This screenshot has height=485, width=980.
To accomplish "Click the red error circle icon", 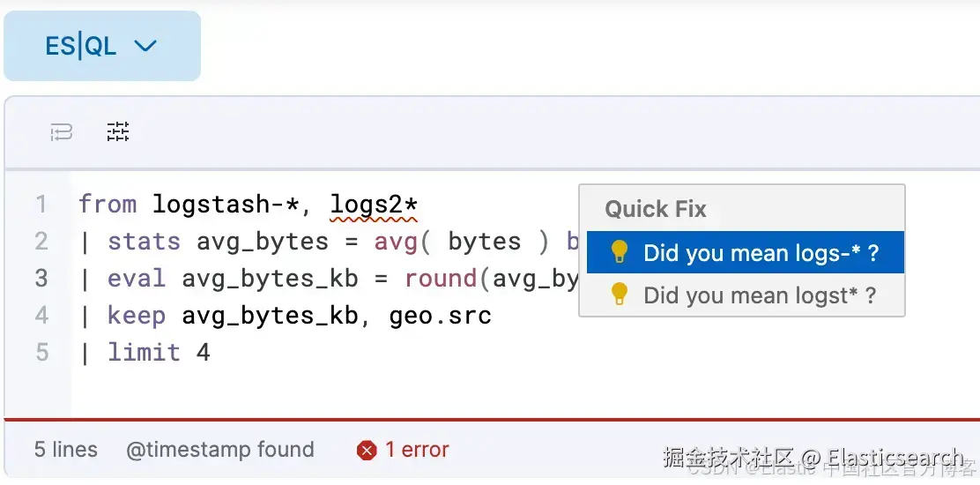I will (367, 450).
